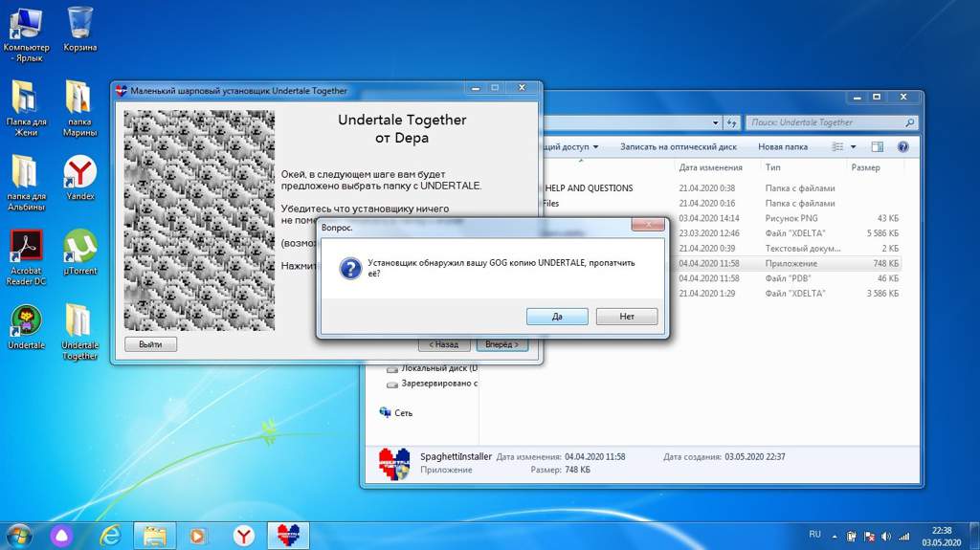Select the Files folder row in Explorer

[x=722, y=203]
